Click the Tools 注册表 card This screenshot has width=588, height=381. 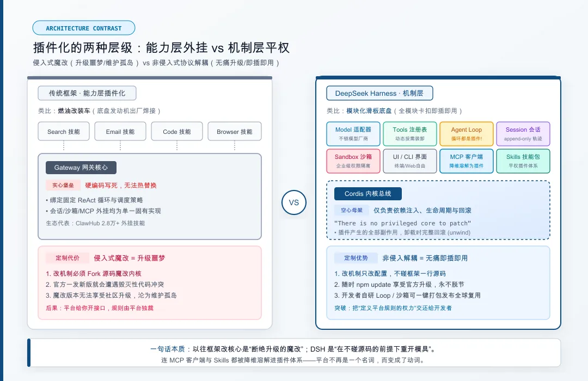(410, 133)
